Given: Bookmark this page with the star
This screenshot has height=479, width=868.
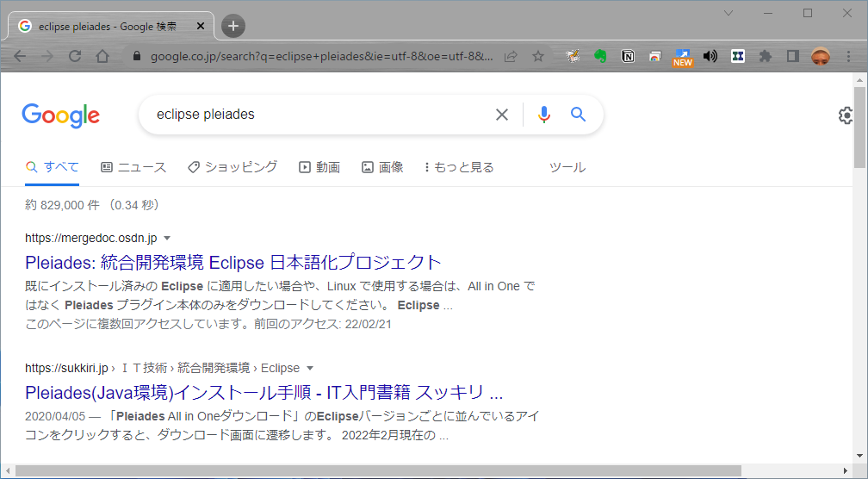Looking at the screenshot, I should click(x=538, y=56).
